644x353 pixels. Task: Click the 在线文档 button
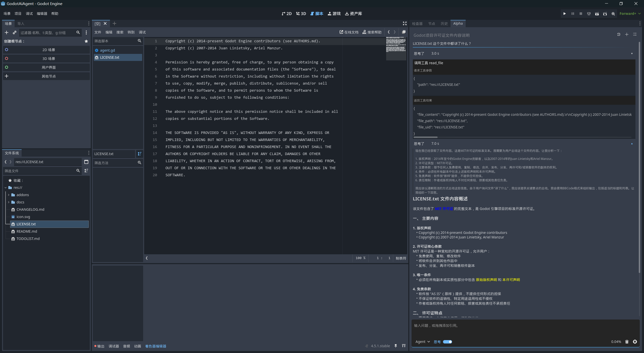[x=349, y=32]
